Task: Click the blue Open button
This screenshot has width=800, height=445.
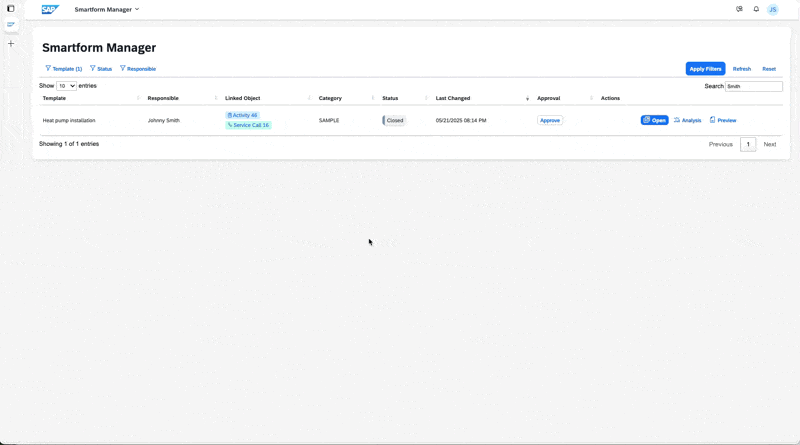Action: pos(654,120)
